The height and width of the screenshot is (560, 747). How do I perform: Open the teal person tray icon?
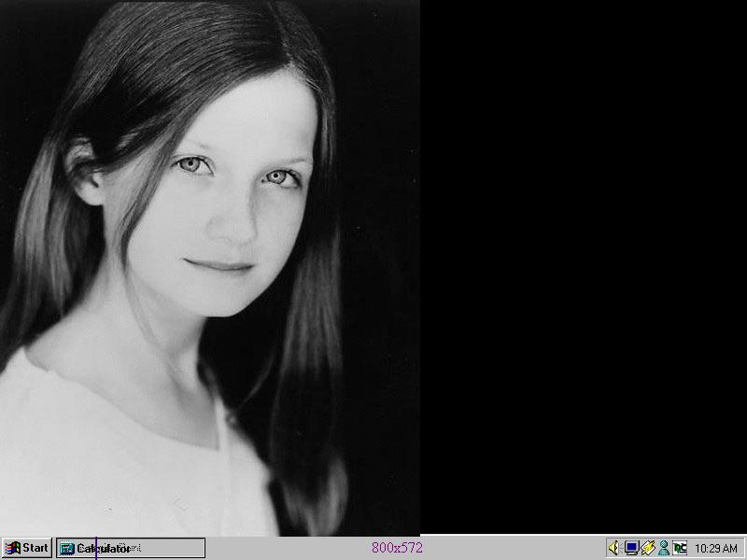[x=663, y=548]
